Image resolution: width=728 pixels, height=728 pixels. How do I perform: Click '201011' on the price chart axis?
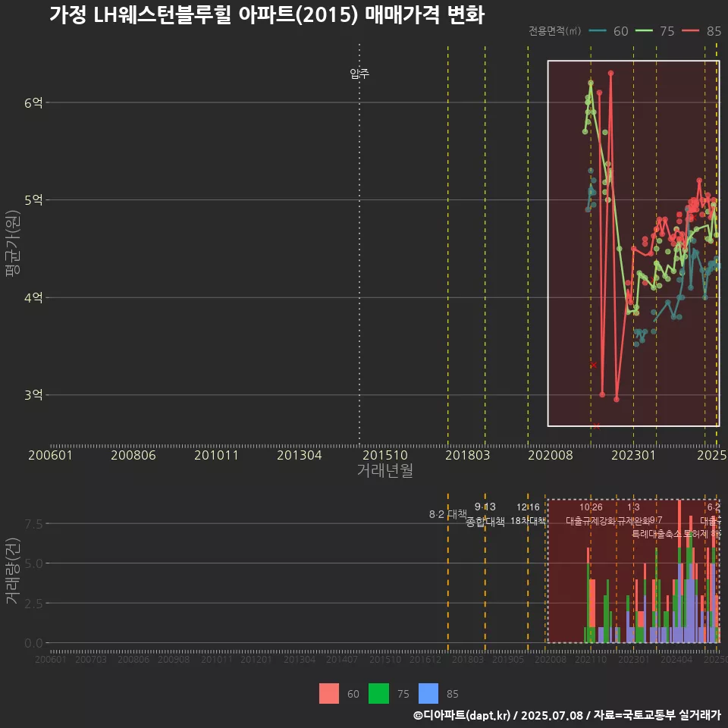pos(216,455)
